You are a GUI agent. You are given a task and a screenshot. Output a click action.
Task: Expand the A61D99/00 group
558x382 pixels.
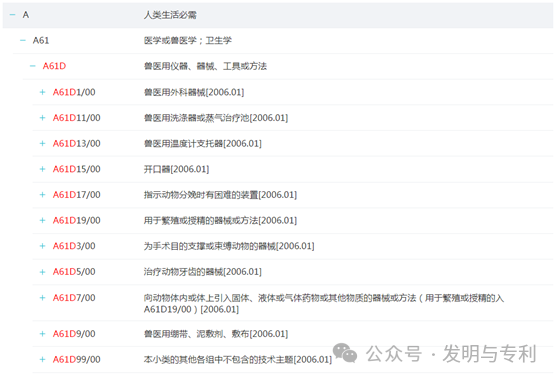[42, 360]
